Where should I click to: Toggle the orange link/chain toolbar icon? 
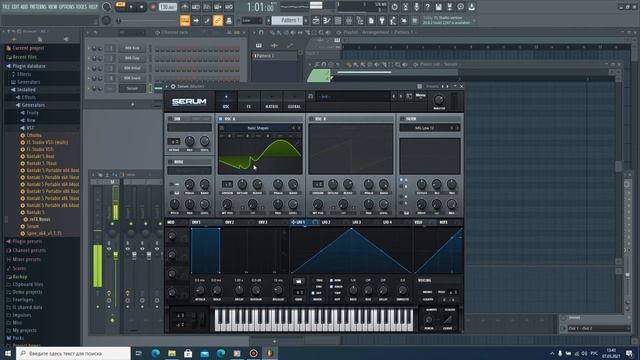(218, 20)
